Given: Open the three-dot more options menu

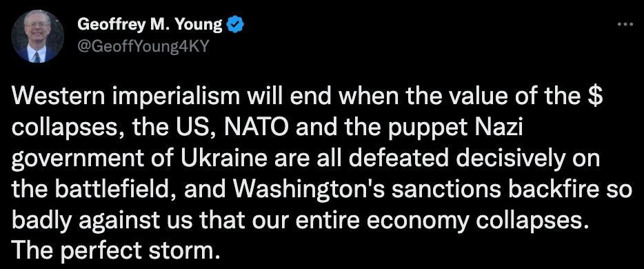Looking at the screenshot, I should [x=625, y=24].
